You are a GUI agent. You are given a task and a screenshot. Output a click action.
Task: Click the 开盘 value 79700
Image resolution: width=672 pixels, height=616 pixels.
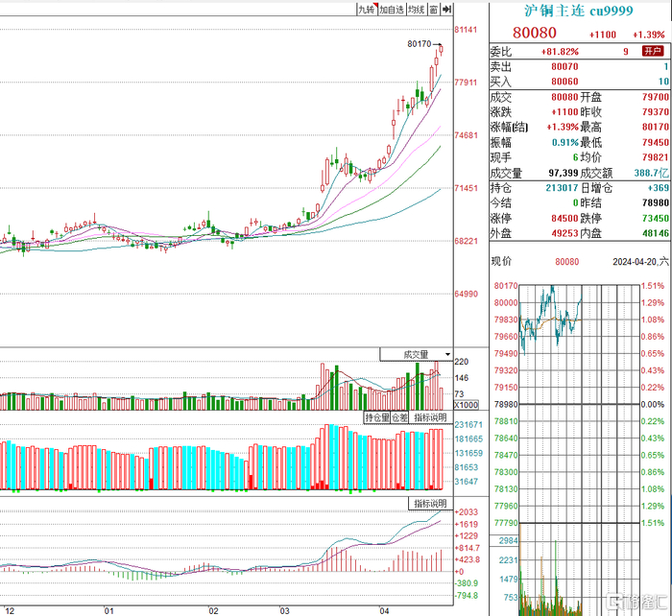tap(656, 97)
